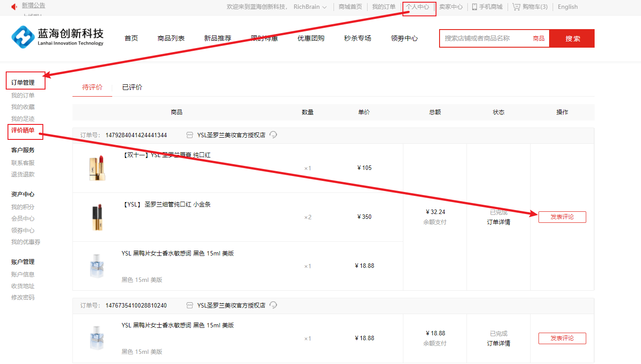Click perfume thumbnail in the second order
This screenshot has height=364, width=641.
97,338
